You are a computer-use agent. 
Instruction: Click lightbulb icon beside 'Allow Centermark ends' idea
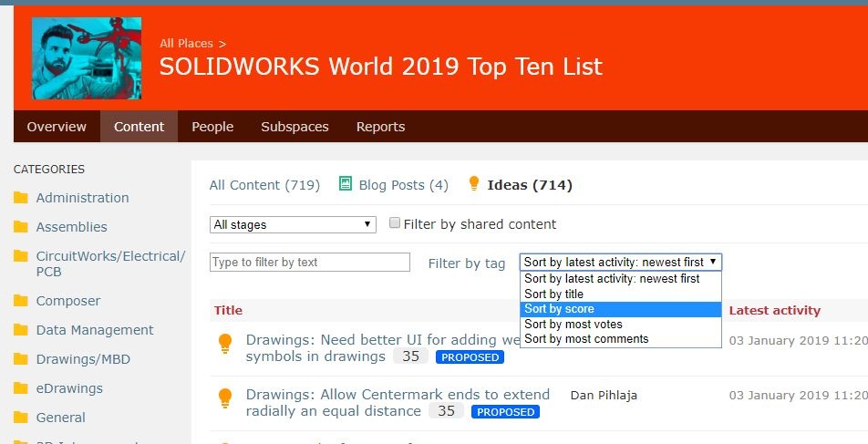point(224,398)
